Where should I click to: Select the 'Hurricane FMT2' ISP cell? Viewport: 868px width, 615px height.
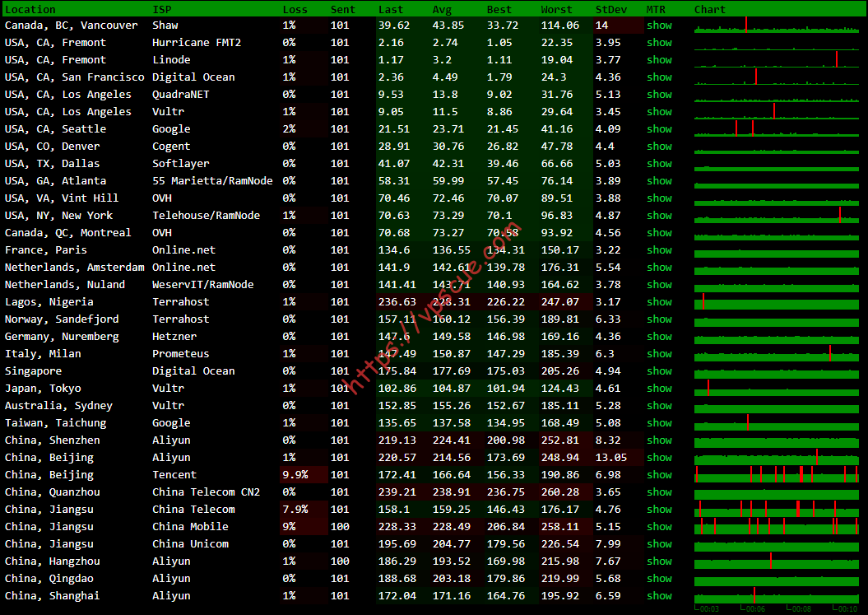[197, 43]
